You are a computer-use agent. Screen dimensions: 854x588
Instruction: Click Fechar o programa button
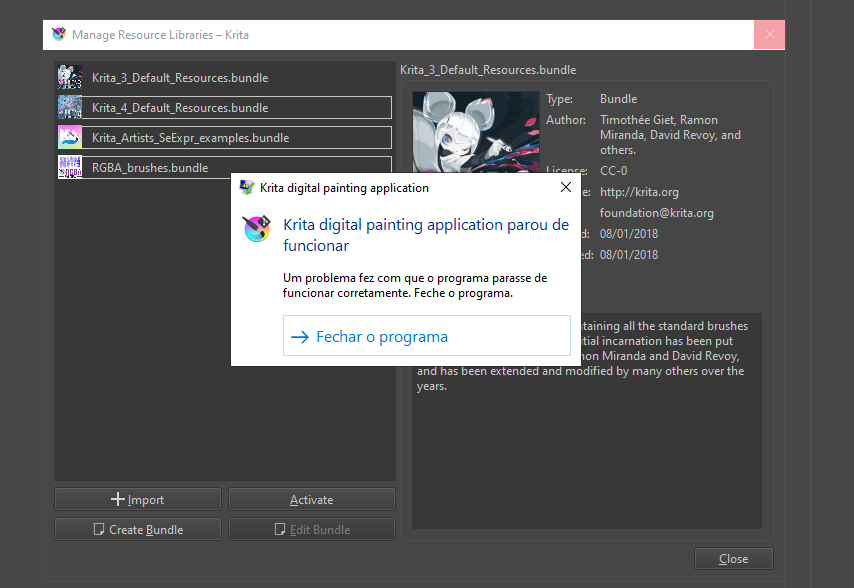tap(426, 335)
